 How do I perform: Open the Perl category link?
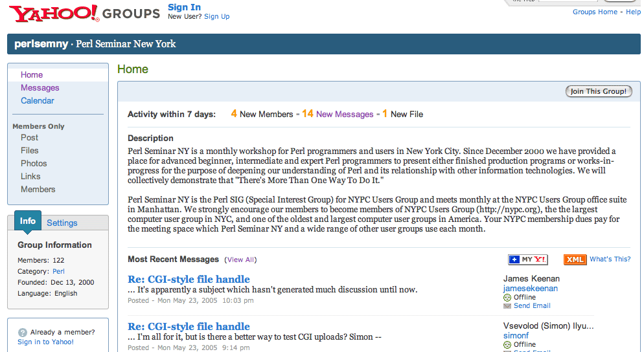click(x=58, y=272)
